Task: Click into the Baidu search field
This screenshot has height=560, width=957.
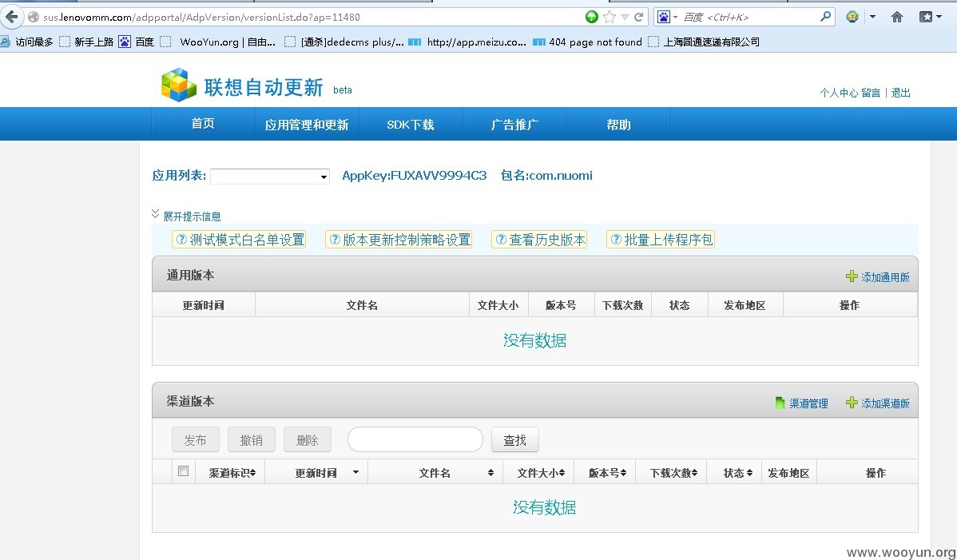Action: tap(749, 17)
